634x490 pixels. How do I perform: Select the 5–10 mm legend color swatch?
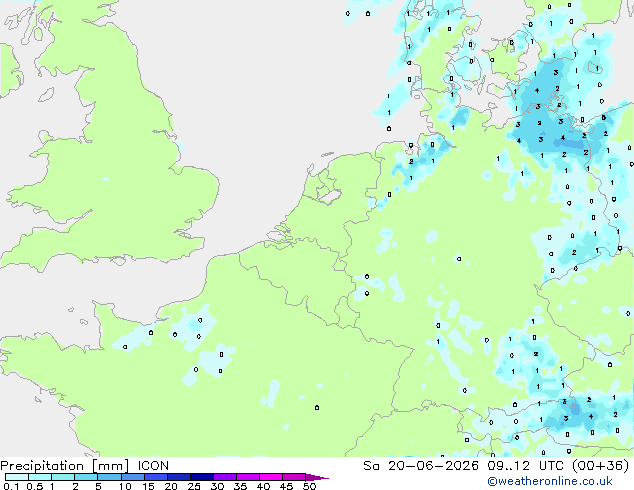coord(109,477)
